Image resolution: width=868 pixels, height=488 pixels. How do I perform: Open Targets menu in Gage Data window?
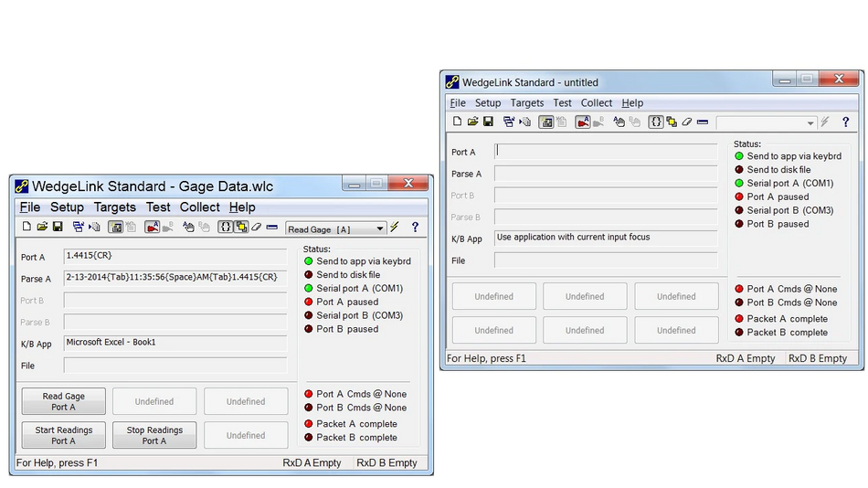tap(114, 207)
